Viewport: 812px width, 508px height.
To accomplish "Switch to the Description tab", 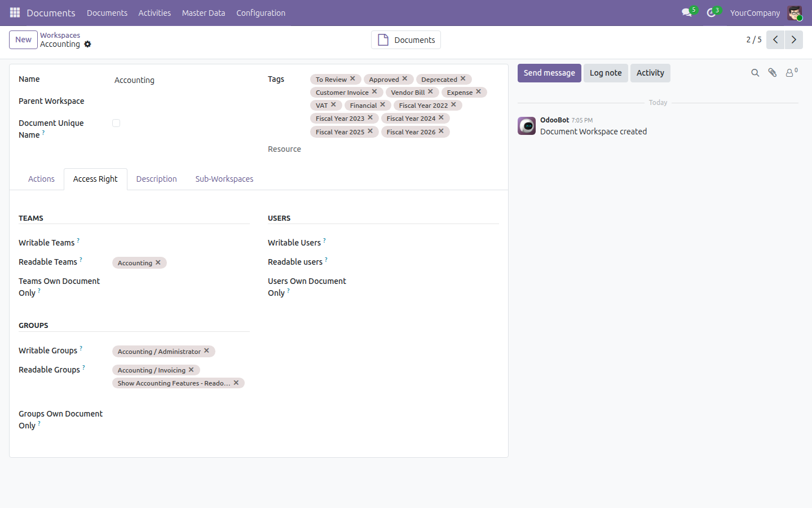I will pyautogui.click(x=157, y=179).
